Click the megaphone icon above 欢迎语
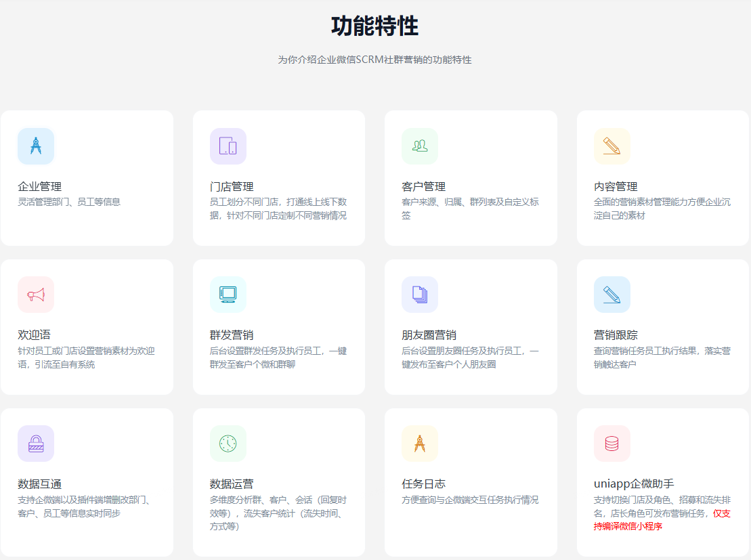 click(36, 295)
